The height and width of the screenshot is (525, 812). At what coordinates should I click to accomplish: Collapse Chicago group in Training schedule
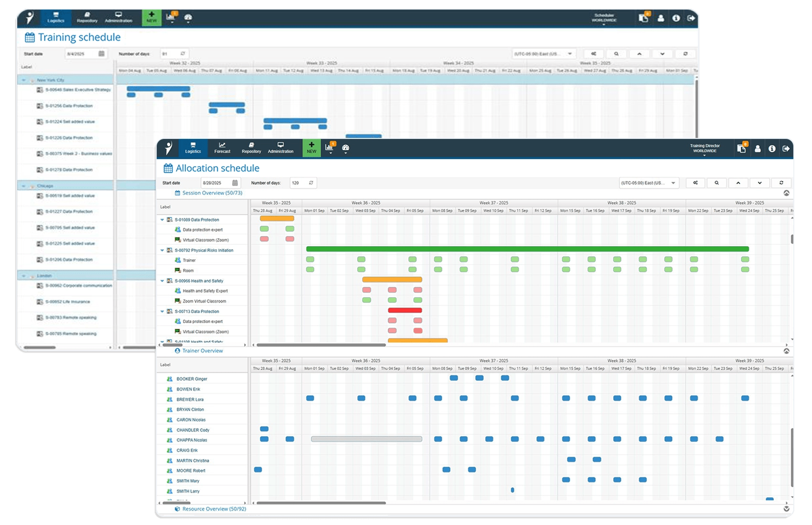24,186
